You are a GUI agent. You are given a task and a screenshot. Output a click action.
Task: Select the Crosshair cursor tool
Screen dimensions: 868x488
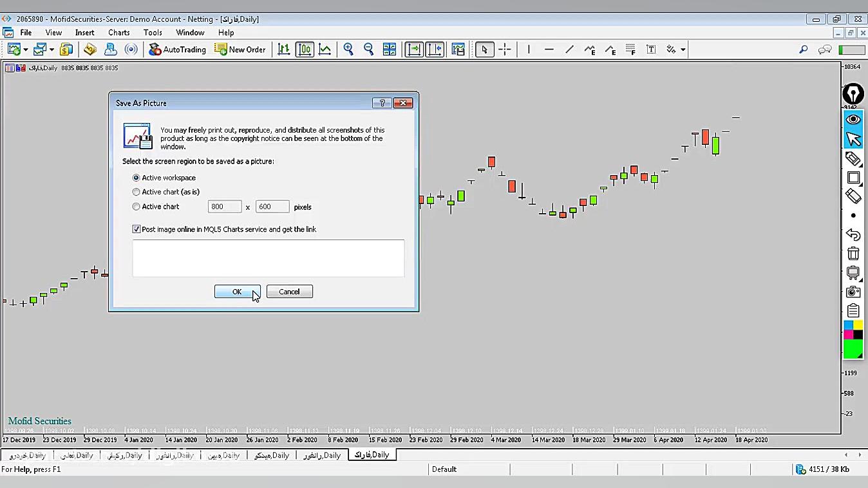(505, 50)
